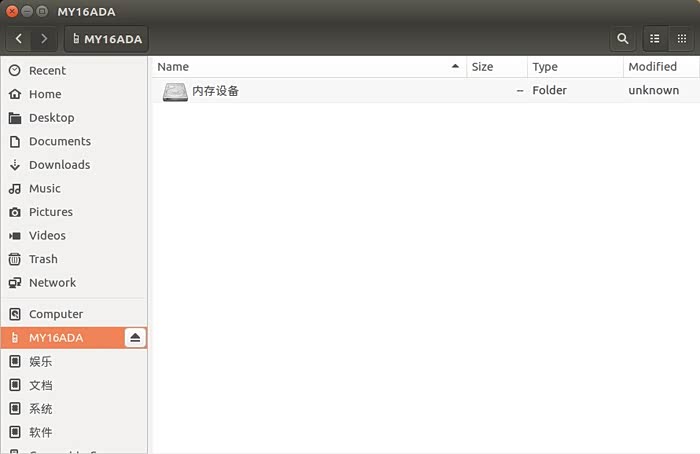Open Pictures in the sidebar
The height and width of the screenshot is (454, 700).
pos(74,212)
